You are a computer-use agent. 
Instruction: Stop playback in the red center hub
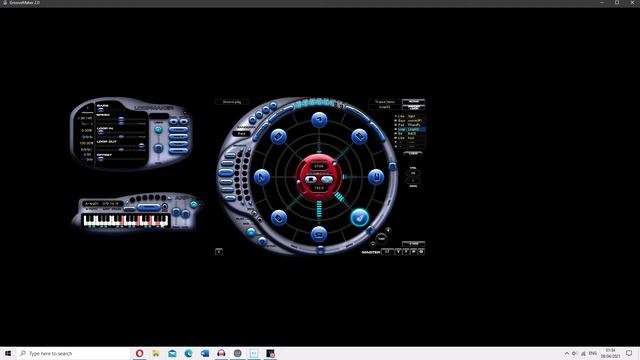coord(311,179)
